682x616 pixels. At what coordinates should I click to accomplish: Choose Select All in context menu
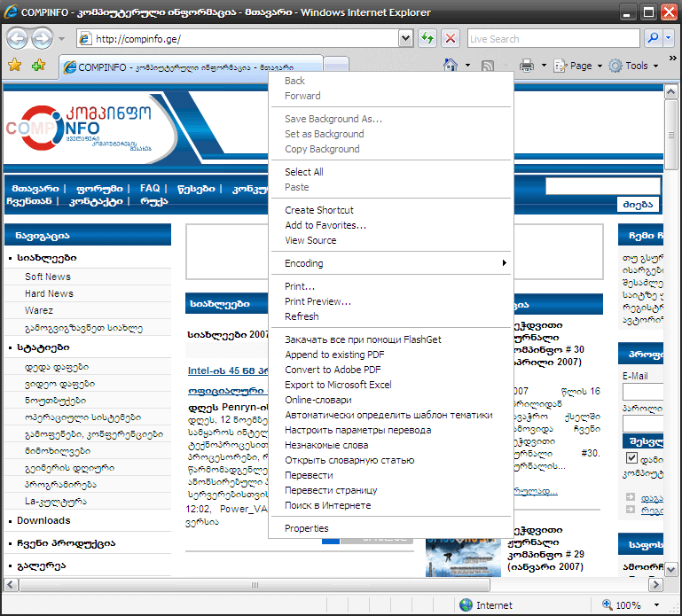click(x=303, y=172)
